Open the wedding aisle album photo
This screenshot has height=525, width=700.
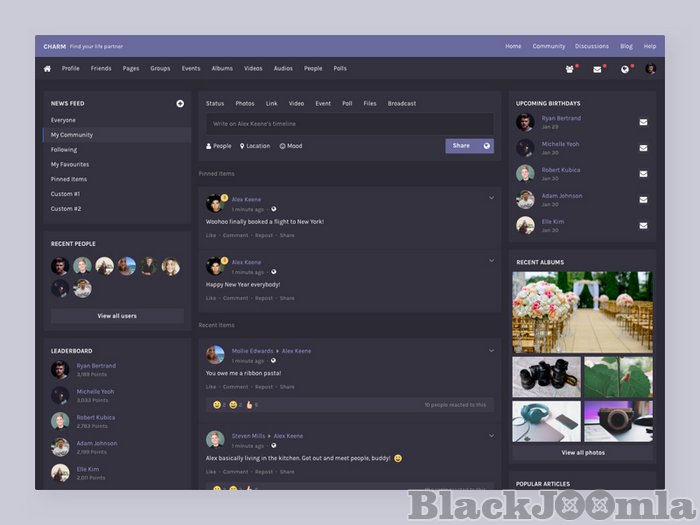point(582,312)
